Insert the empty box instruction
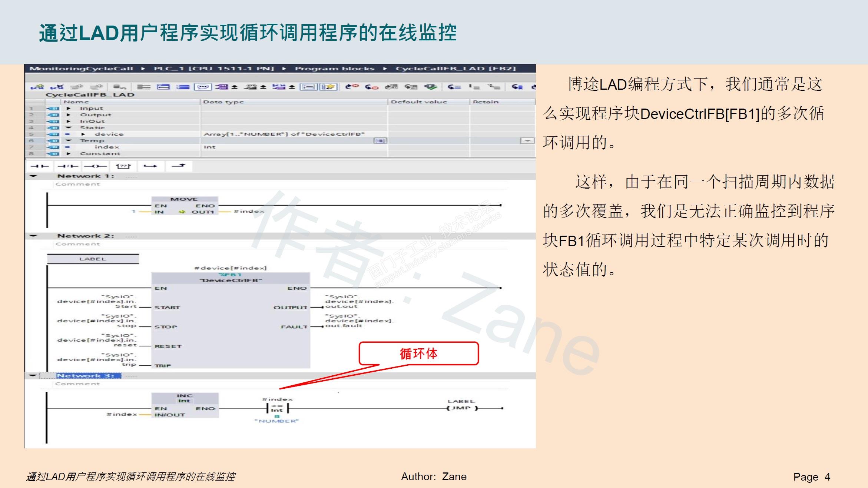868x488 pixels. pyautogui.click(x=123, y=166)
